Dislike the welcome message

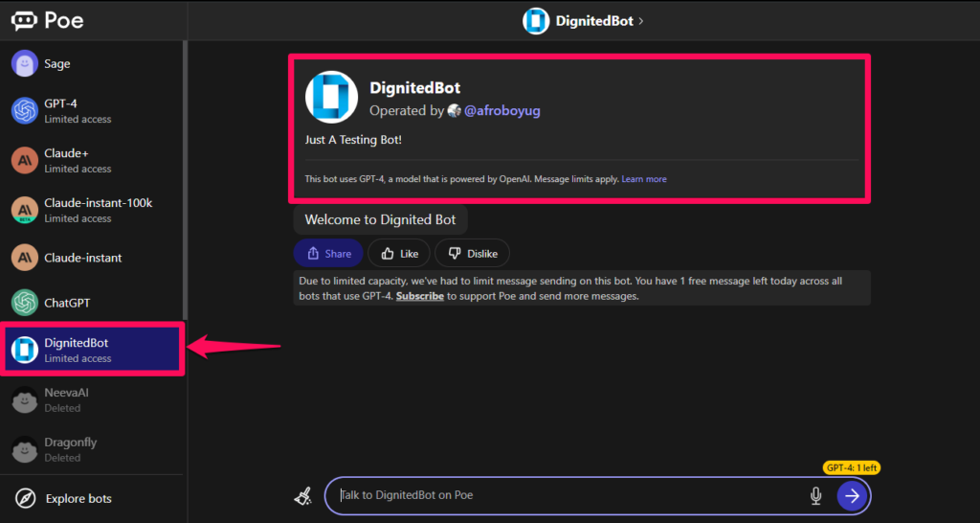pyautogui.click(x=473, y=254)
